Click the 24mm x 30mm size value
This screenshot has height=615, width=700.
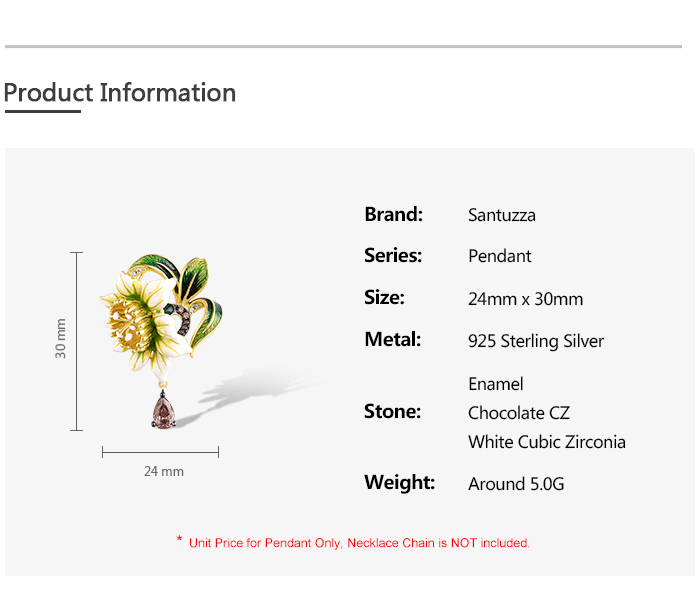click(x=525, y=299)
